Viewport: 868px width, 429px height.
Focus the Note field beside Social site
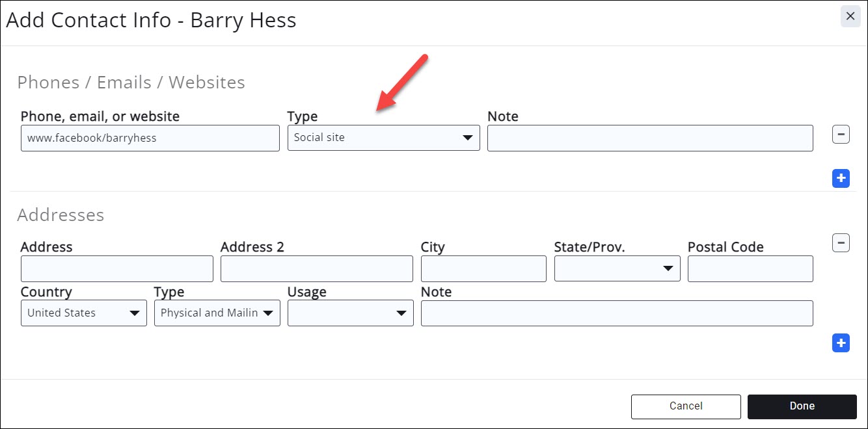tap(649, 138)
